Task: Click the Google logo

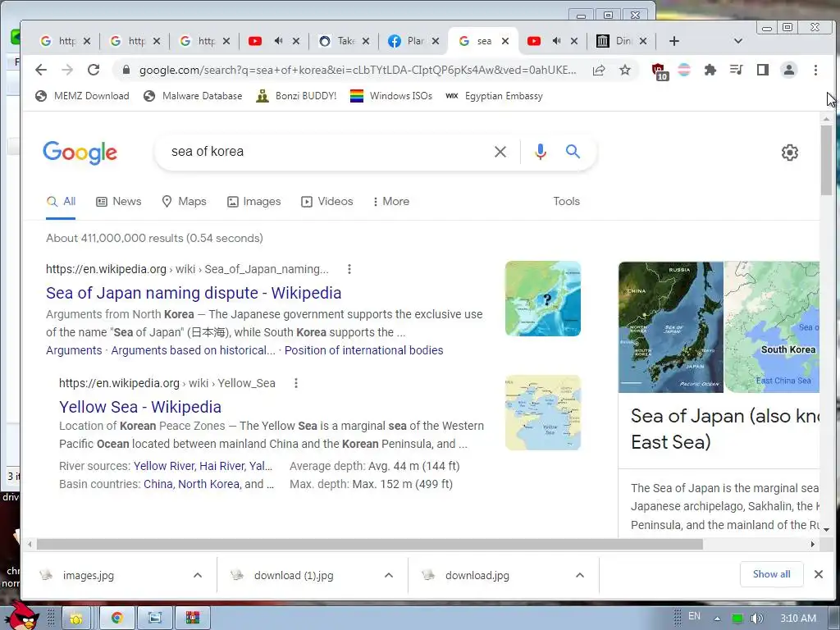Action: coord(80,153)
